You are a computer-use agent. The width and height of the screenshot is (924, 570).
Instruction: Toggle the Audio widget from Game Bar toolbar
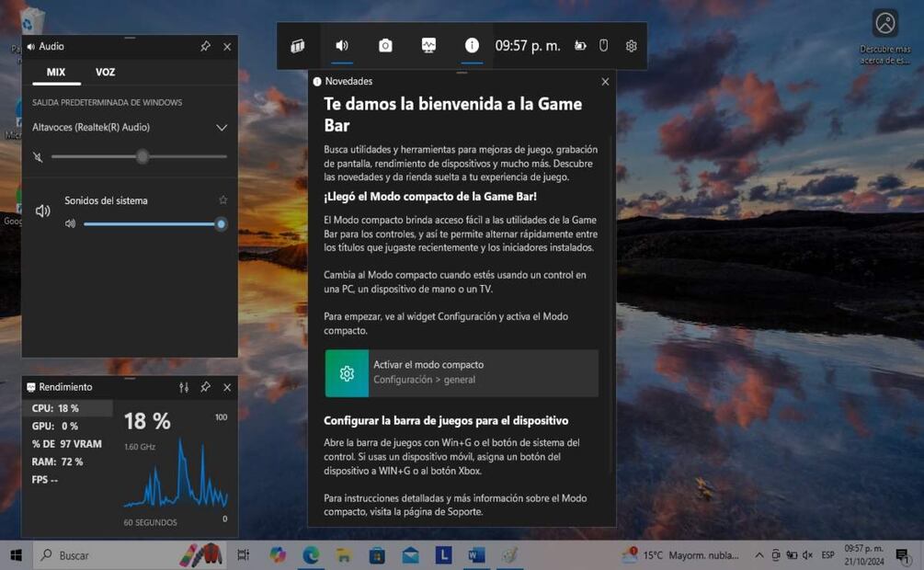(x=342, y=46)
